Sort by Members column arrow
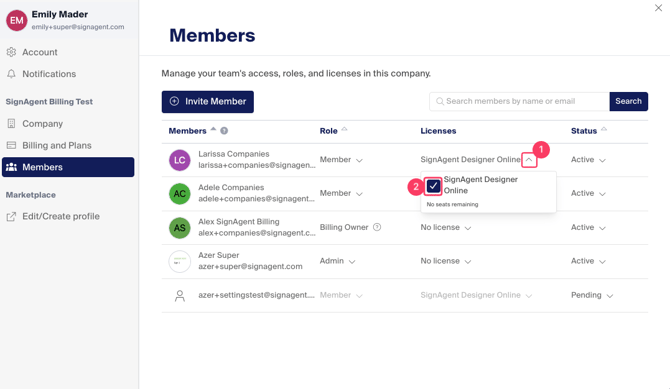Screen dimensions: 670x389 click(213, 130)
